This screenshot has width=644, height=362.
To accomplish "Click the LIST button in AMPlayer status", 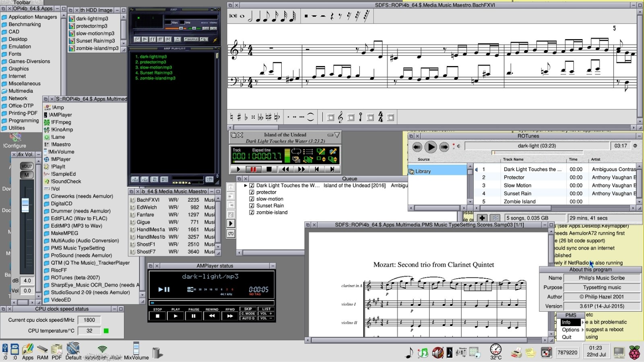I will 266,309.
